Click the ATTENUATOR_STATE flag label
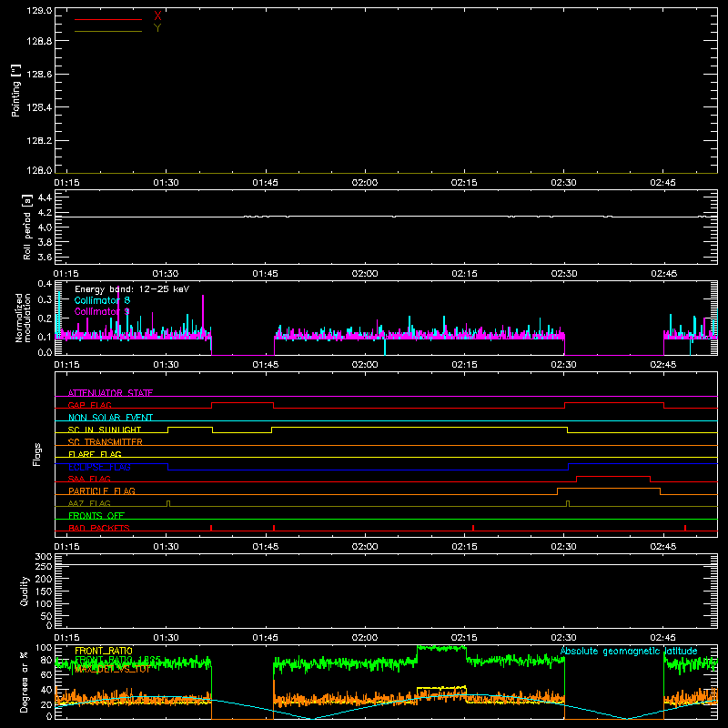 tap(110, 393)
